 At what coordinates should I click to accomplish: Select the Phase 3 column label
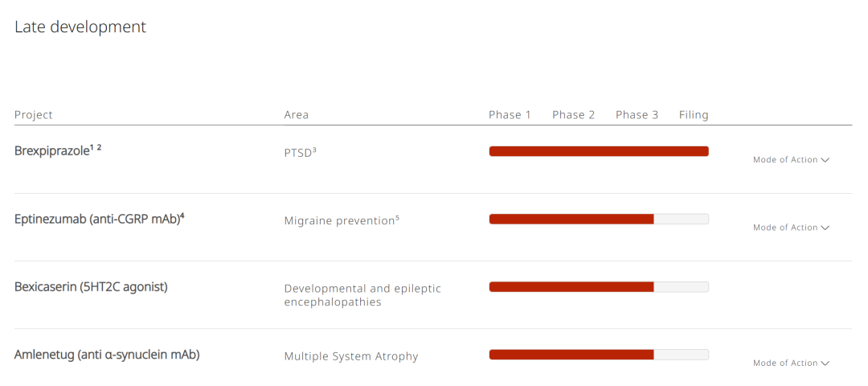pyautogui.click(x=637, y=115)
